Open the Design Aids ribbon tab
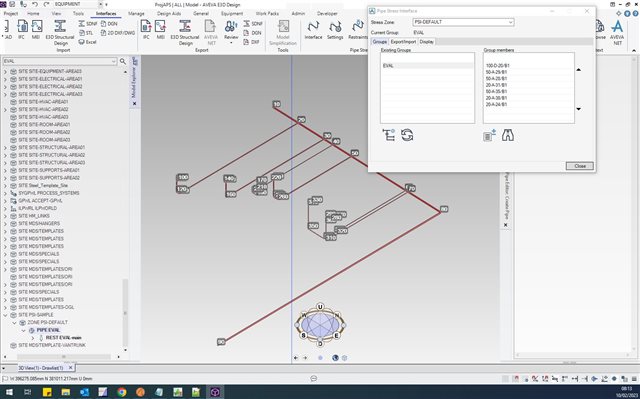 click(x=169, y=13)
